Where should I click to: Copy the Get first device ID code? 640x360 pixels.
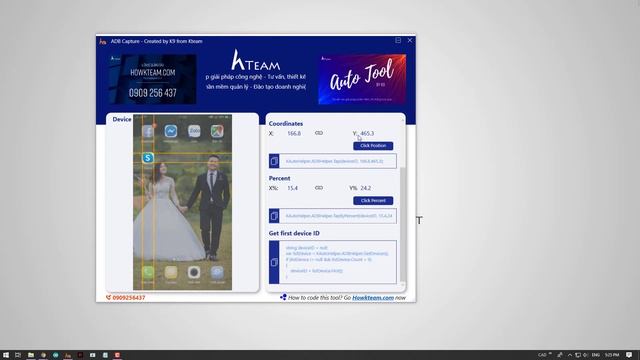click(x=274, y=262)
